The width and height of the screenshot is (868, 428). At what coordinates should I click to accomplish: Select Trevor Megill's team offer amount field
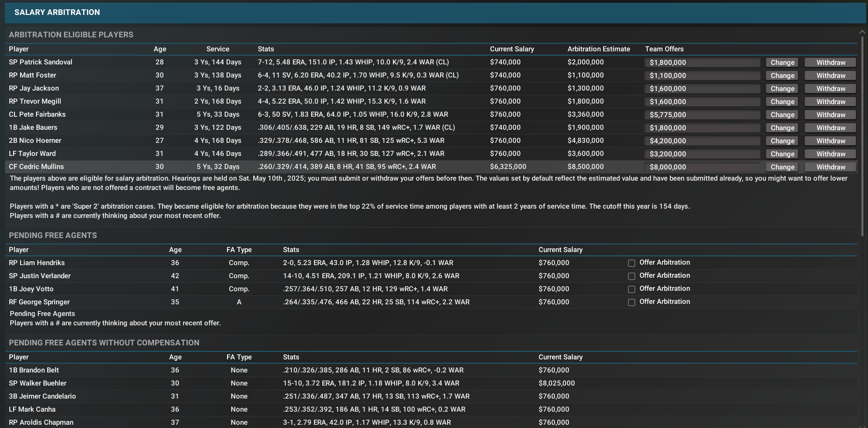(x=702, y=102)
